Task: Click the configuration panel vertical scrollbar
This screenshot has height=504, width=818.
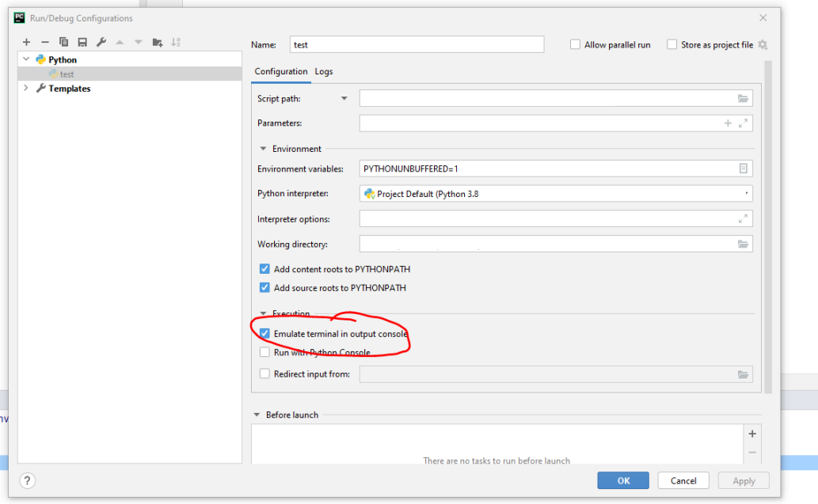Action: 767,227
